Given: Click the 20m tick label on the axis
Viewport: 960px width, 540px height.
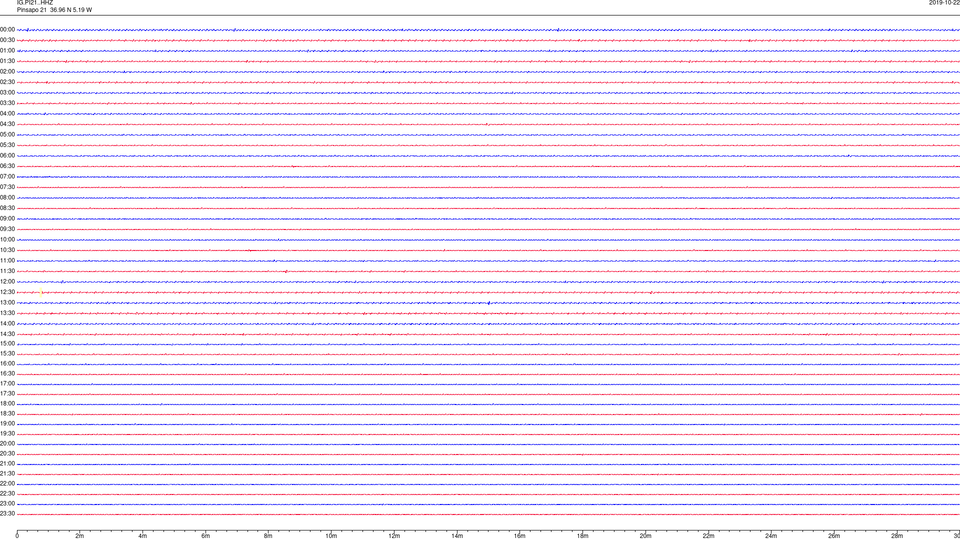Looking at the screenshot, I should pos(645,536).
